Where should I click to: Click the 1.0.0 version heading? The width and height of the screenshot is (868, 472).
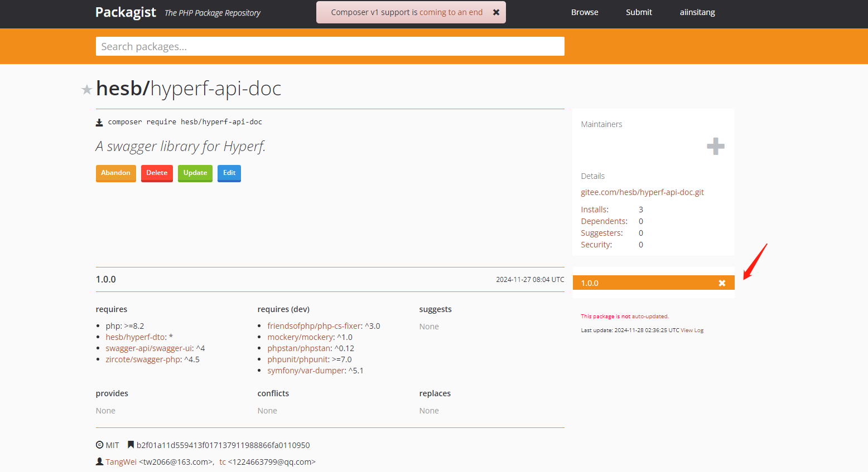tap(106, 279)
